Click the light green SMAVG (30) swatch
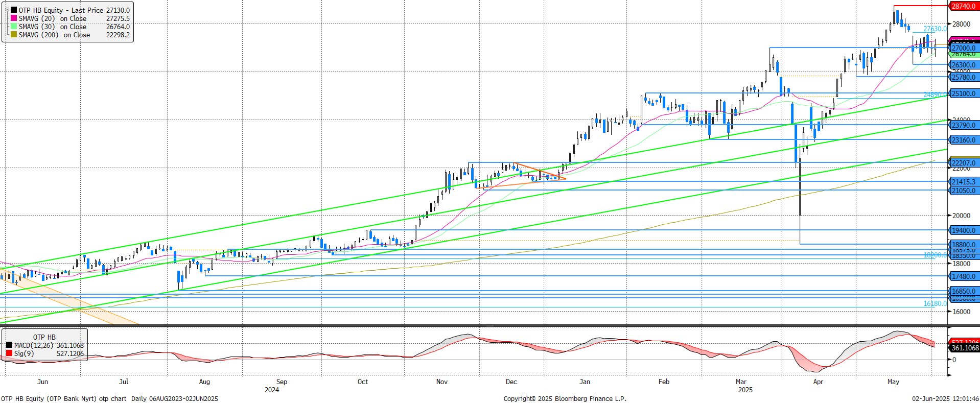This screenshot has height=403, width=980. click(14, 27)
